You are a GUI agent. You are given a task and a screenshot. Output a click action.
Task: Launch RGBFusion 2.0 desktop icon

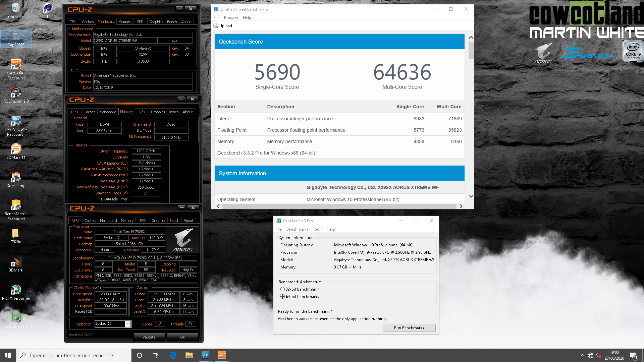click(x=16, y=95)
